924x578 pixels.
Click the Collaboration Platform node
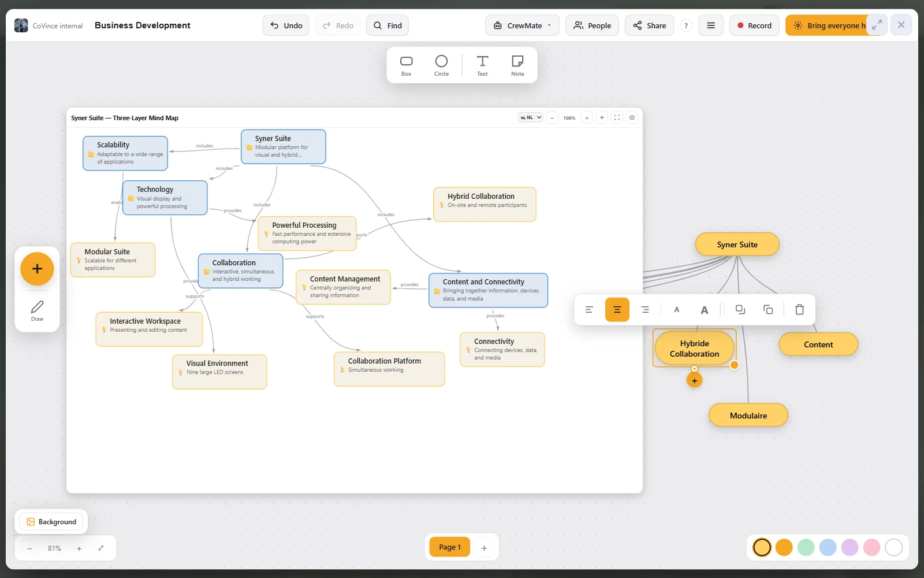pyautogui.click(x=389, y=369)
